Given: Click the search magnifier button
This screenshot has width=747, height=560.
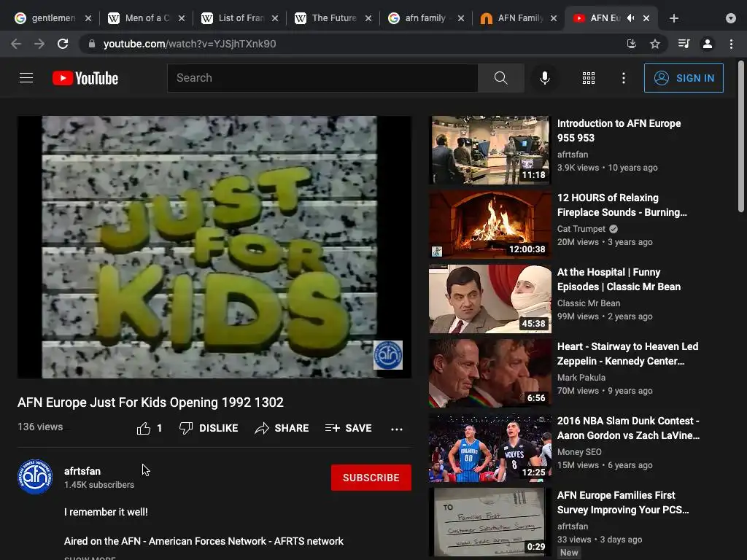Looking at the screenshot, I should 500,77.
